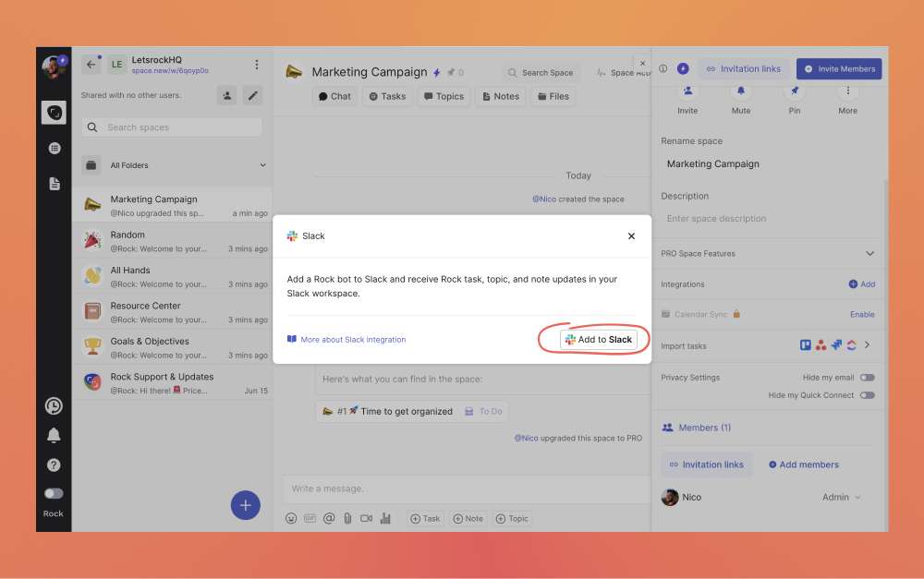
Task: Click Add members link
Action: point(803,464)
